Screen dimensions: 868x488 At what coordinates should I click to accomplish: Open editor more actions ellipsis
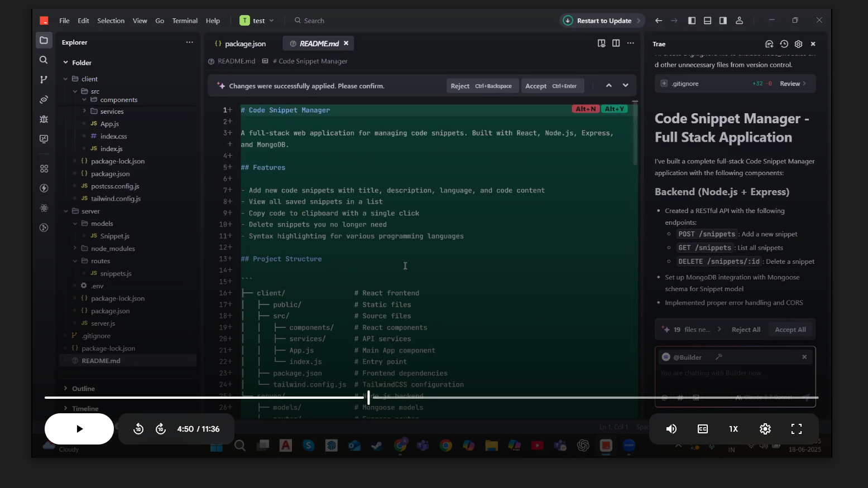[x=630, y=43]
